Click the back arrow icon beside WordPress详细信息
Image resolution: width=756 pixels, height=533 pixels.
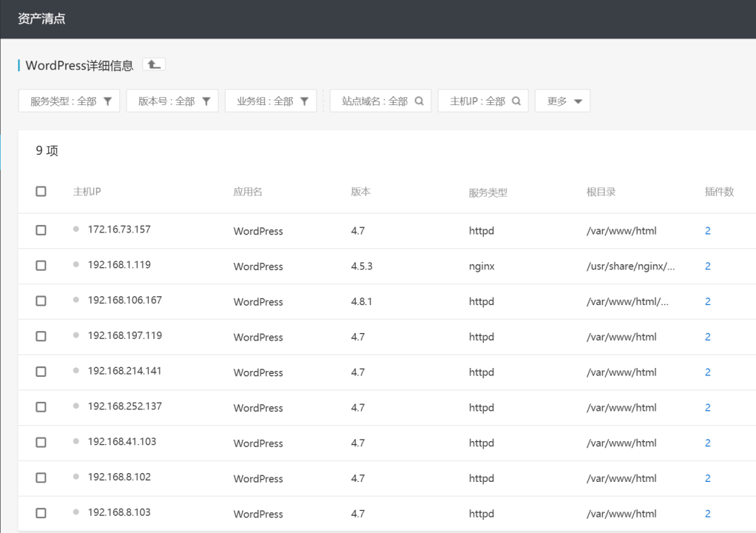tap(154, 64)
